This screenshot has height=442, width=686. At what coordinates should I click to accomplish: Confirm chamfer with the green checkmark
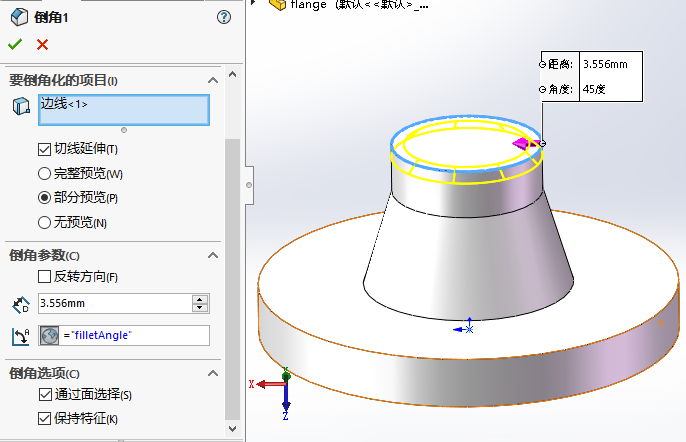(14, 44)
